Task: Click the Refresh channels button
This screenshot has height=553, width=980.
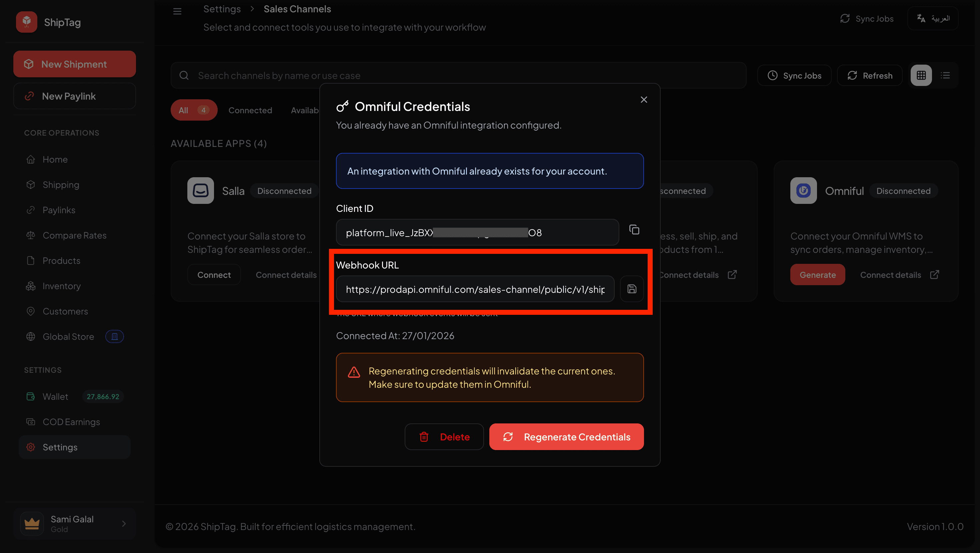Action: point(870,75)
